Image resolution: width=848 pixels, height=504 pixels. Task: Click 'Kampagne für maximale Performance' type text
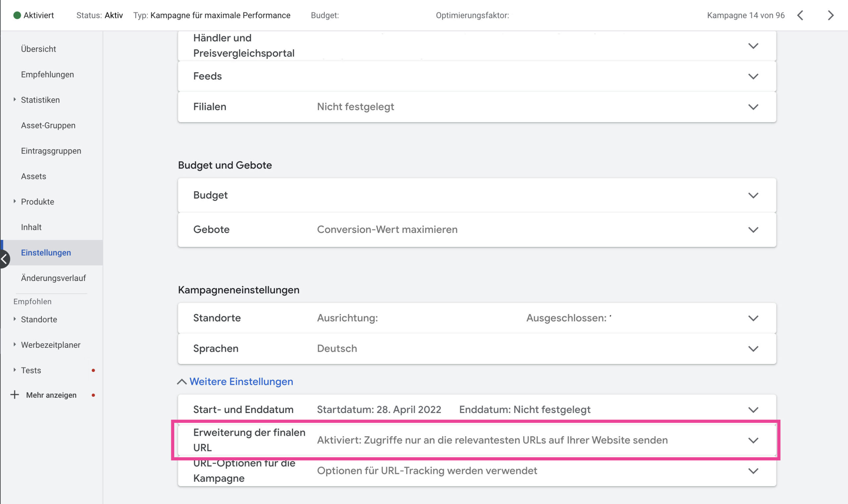point(220,15)
